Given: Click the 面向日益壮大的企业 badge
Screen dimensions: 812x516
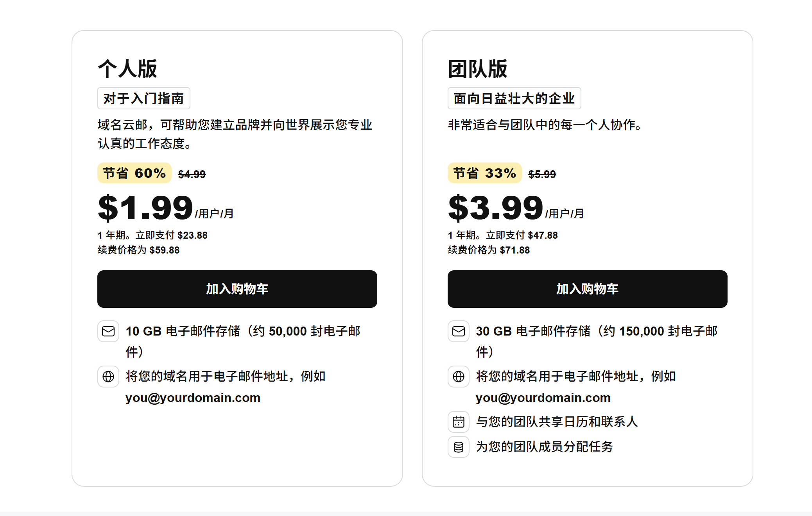Looking at the screenshot, I should (514, 98).
